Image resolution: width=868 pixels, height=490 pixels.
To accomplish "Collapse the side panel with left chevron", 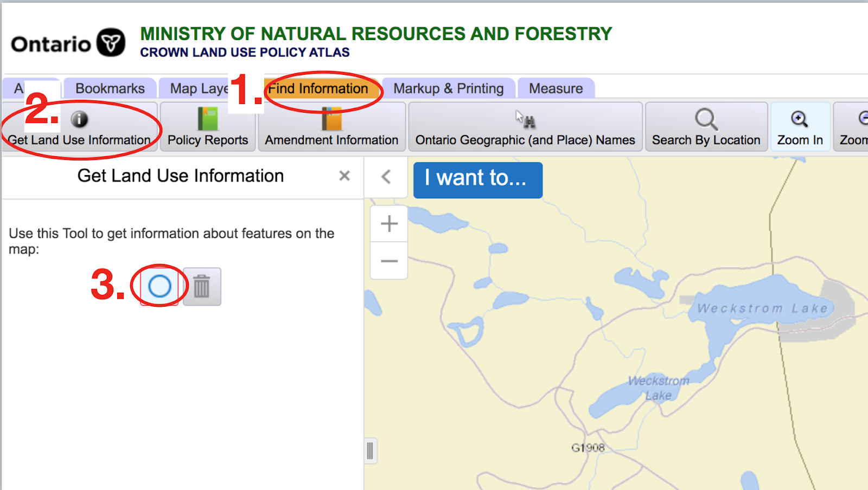I will point(386,177).
